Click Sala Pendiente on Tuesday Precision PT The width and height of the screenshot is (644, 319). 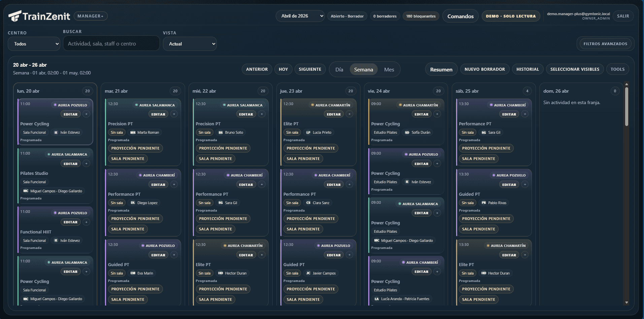point(128,159)
